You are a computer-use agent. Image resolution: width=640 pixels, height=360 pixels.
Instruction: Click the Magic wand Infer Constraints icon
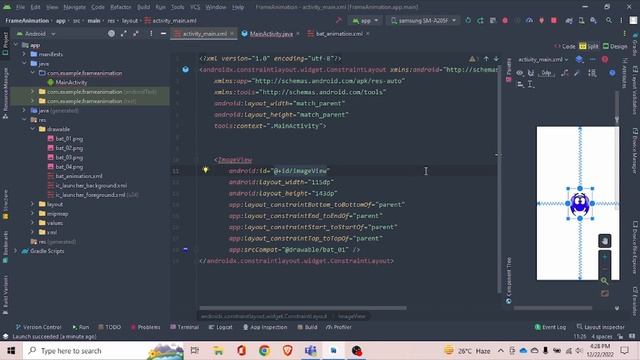[576, 73]
